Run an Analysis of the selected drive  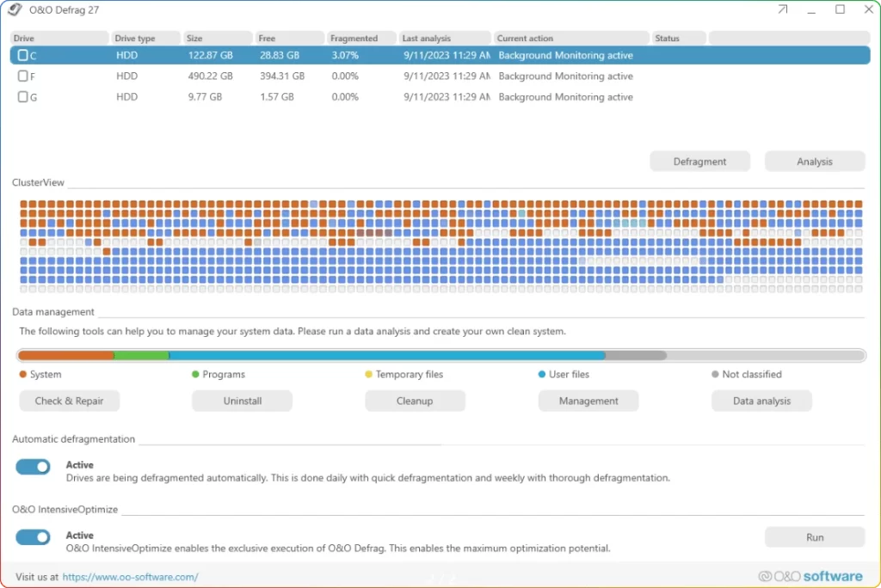pos(814,161)
